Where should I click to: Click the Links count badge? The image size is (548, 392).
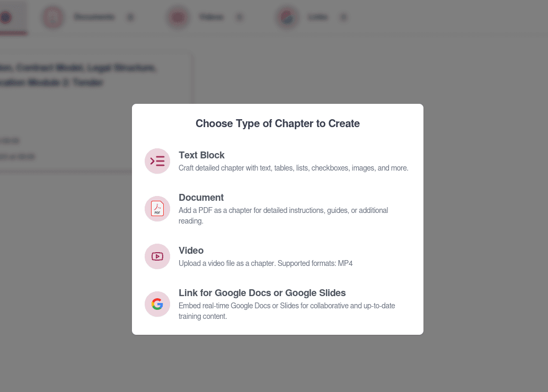344,16
